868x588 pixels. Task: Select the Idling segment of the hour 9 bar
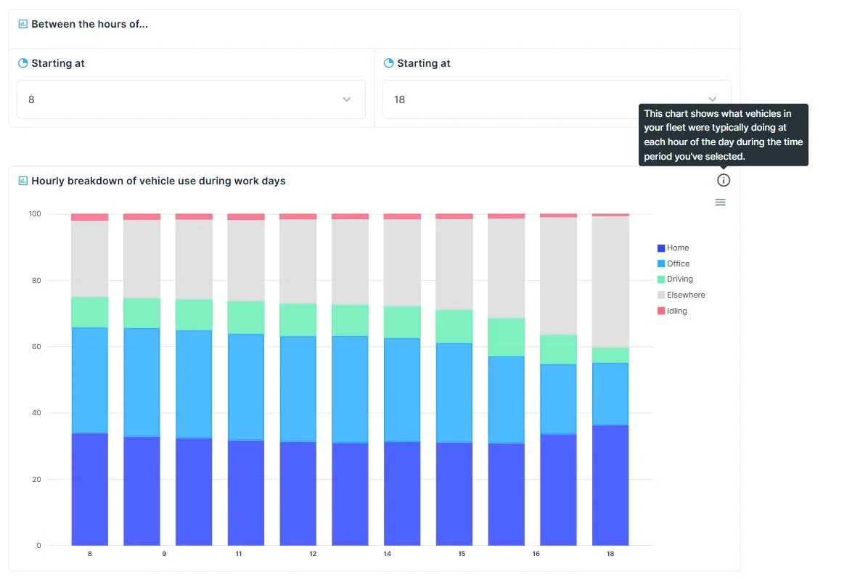[x=142, y=217]
